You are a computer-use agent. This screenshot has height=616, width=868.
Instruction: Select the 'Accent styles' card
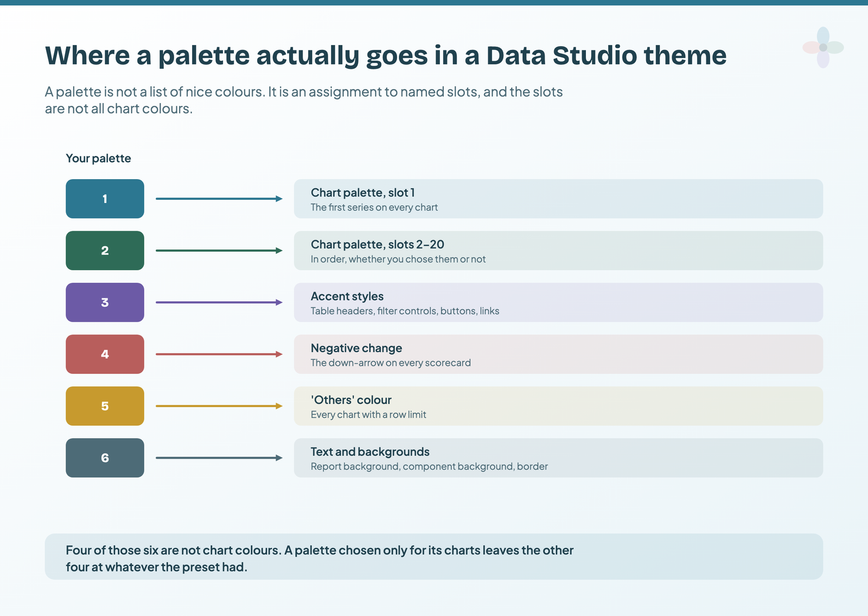point(558,302)
